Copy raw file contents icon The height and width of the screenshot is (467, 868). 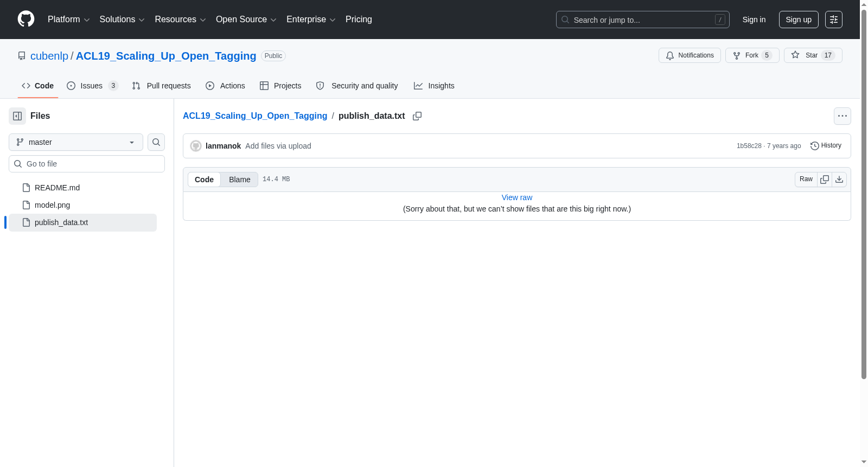pyautogui.click(x=825, y=180)
